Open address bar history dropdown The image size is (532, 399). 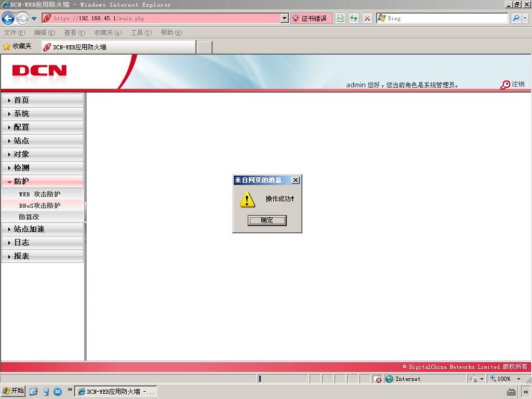285,18
